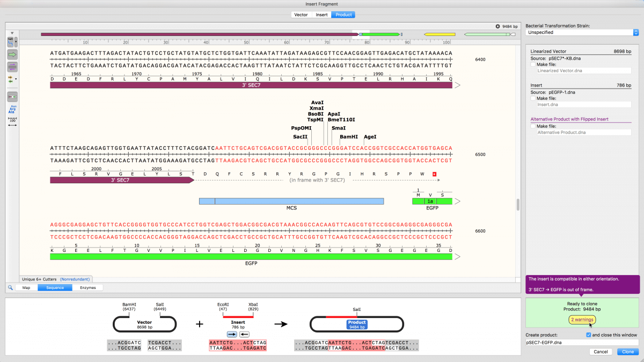Open the enzymes icon dropdown arrow
The image size is (644, 362).
pos(17,41)
